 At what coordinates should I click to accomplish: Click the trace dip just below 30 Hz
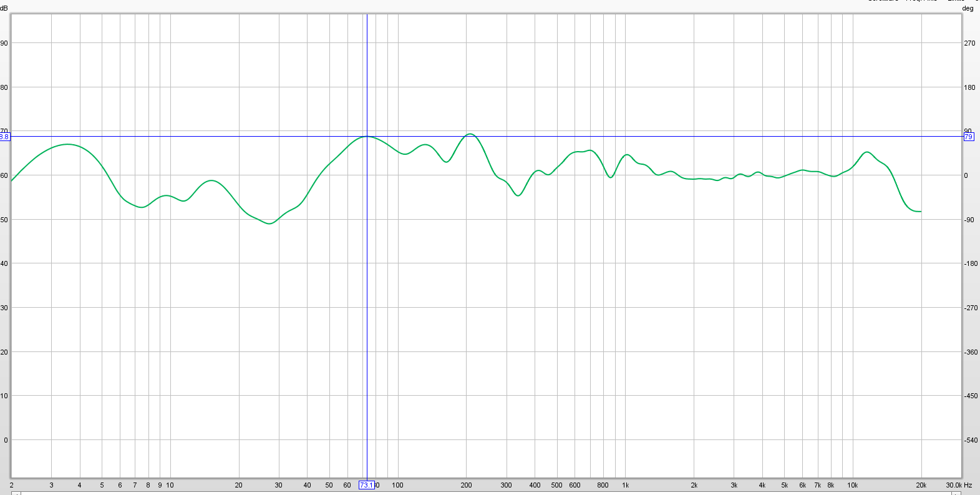click(x=269, y=223)
